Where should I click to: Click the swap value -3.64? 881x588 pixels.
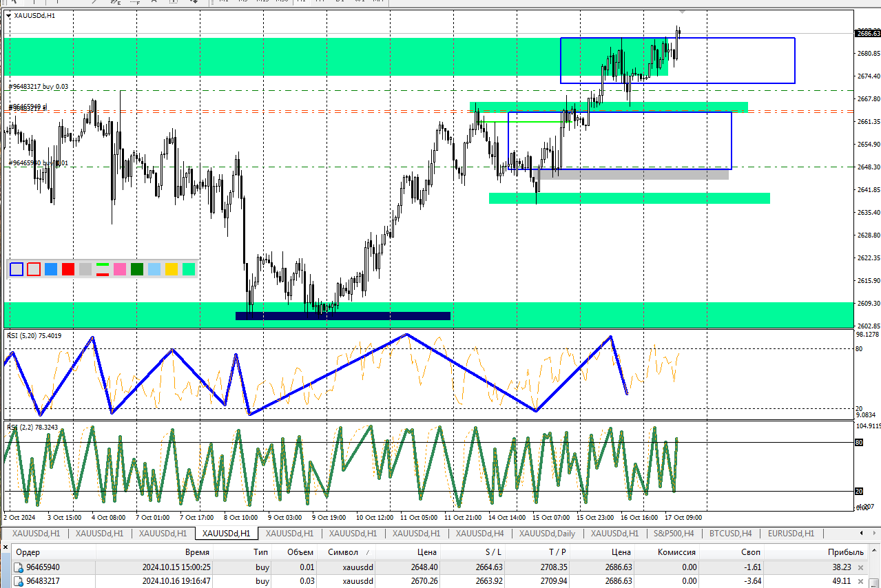point(752,581)
